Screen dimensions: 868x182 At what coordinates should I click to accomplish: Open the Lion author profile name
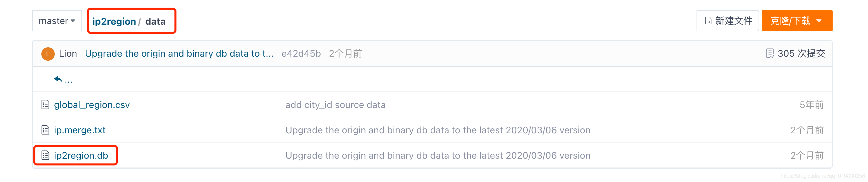click(68, 53)
